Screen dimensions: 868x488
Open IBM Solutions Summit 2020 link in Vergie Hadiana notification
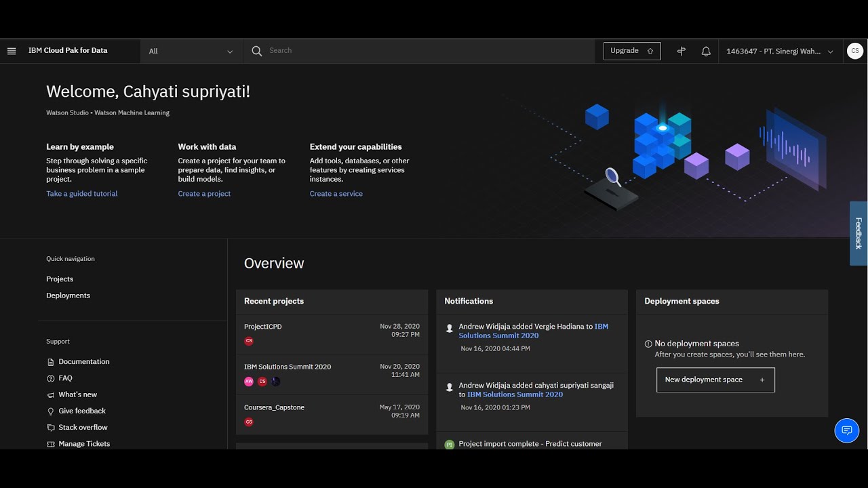tap(534, 331)
